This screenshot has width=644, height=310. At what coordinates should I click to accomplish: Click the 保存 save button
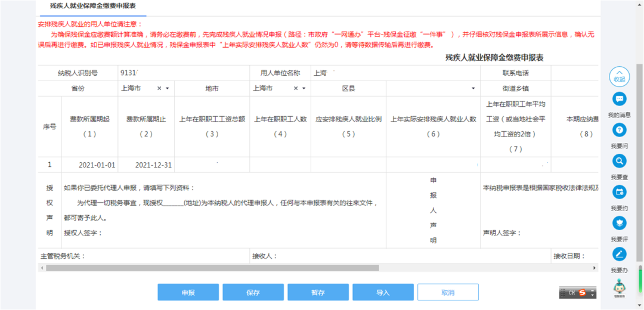pos(253,292)
